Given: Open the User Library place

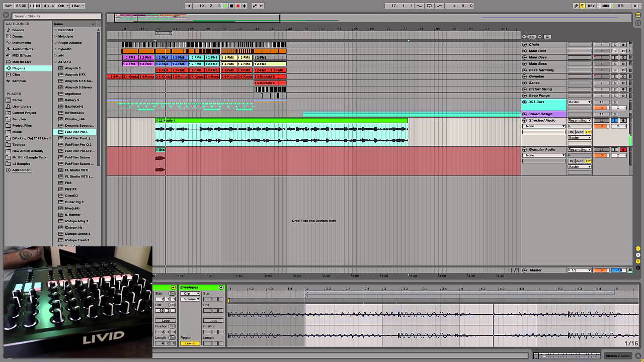Looking at the screenshot, I should pos(22,107).
